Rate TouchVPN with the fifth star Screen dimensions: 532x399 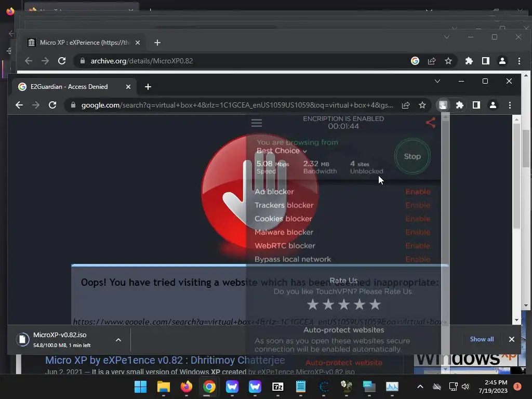pyautogui.click(x=375, y=304)
